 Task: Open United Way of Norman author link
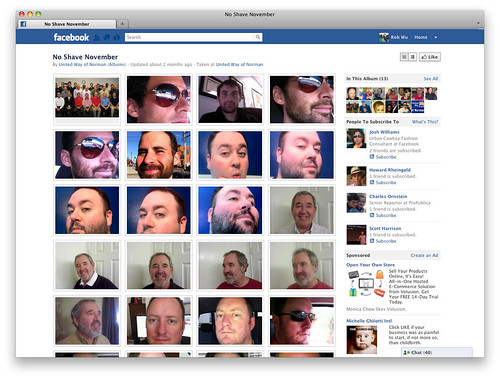[x=82, y=64]
